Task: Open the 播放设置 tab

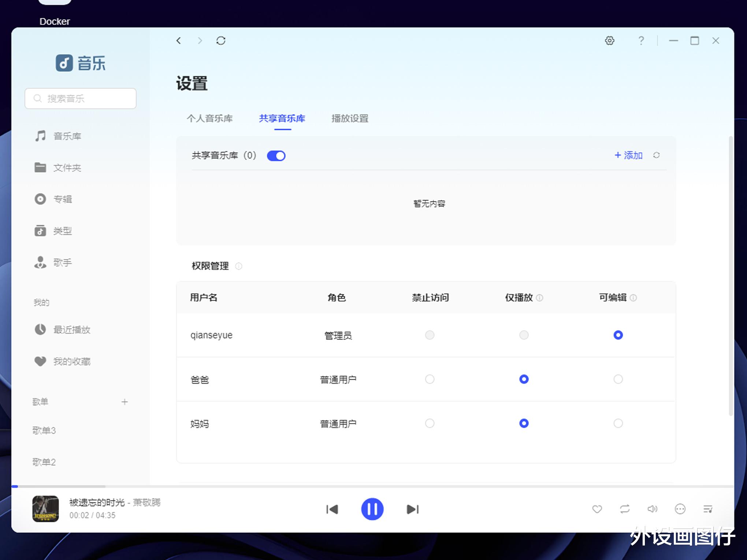Action: tap(350, 119)
